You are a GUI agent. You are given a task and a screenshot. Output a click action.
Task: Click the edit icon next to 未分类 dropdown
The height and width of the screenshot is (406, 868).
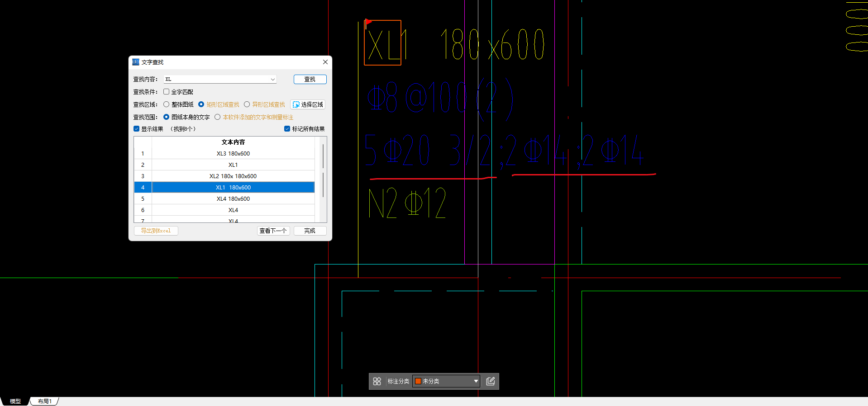[x=491, y=381]
